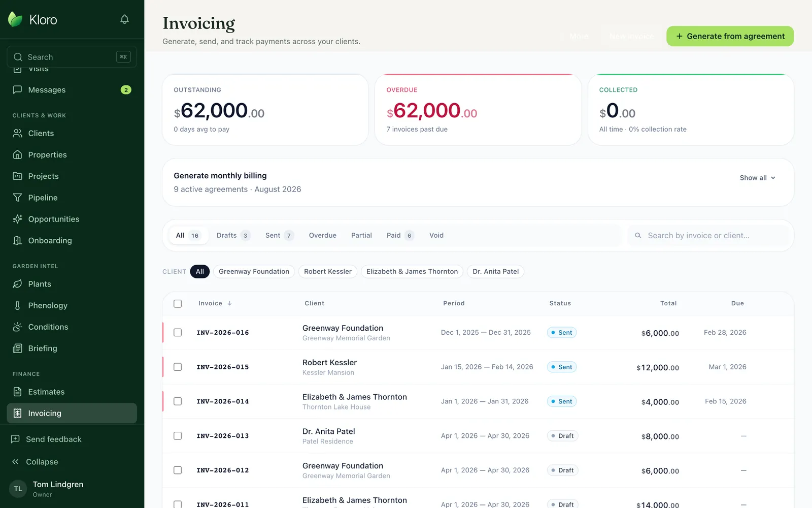Check the box for INV-2026-011
This screenshot has width=812, height=508.
point(178,504)
